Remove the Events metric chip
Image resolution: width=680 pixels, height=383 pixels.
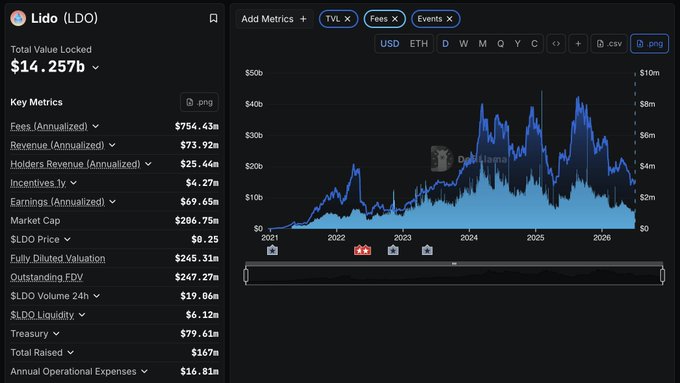pos(449,19)
